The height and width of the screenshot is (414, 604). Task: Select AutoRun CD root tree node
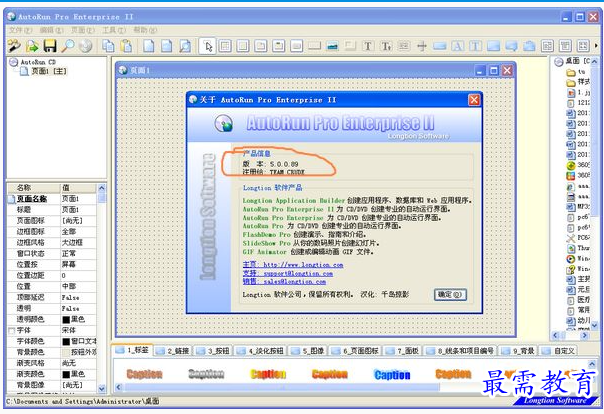38,62
